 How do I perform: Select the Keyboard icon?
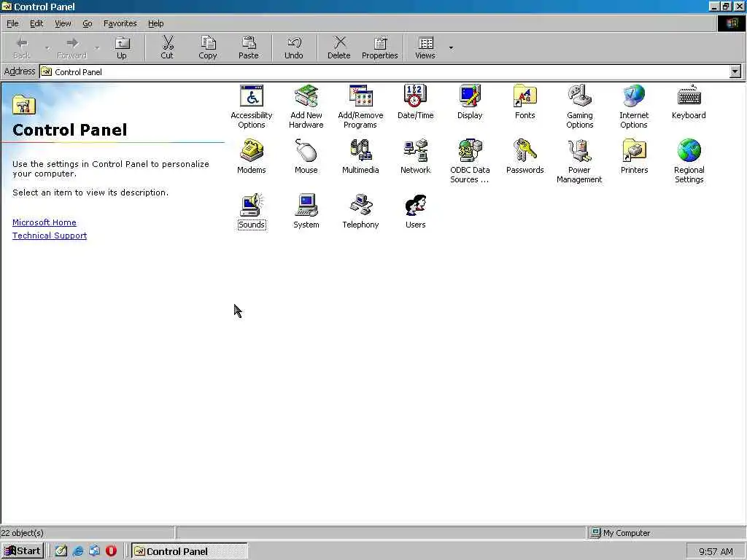click(x=689, y=96)
